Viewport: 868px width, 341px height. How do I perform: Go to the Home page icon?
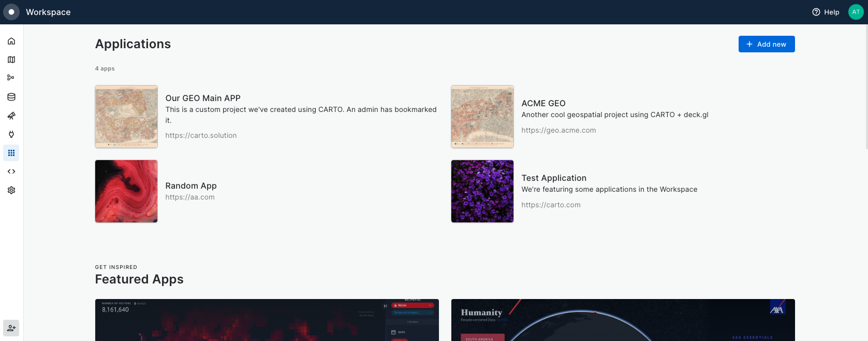click(11, 41)
